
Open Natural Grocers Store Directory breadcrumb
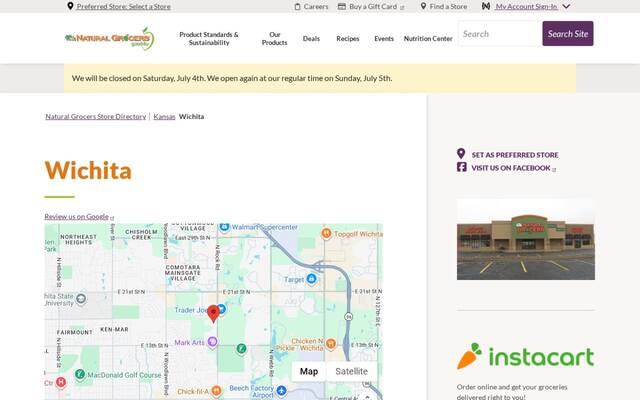96,116
